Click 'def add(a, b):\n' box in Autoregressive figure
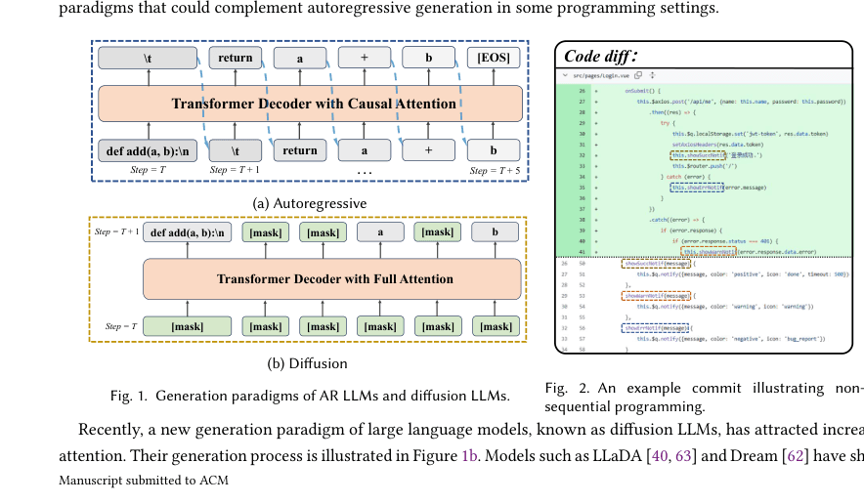This screenshot has width=864, height=504. (148, 150)
